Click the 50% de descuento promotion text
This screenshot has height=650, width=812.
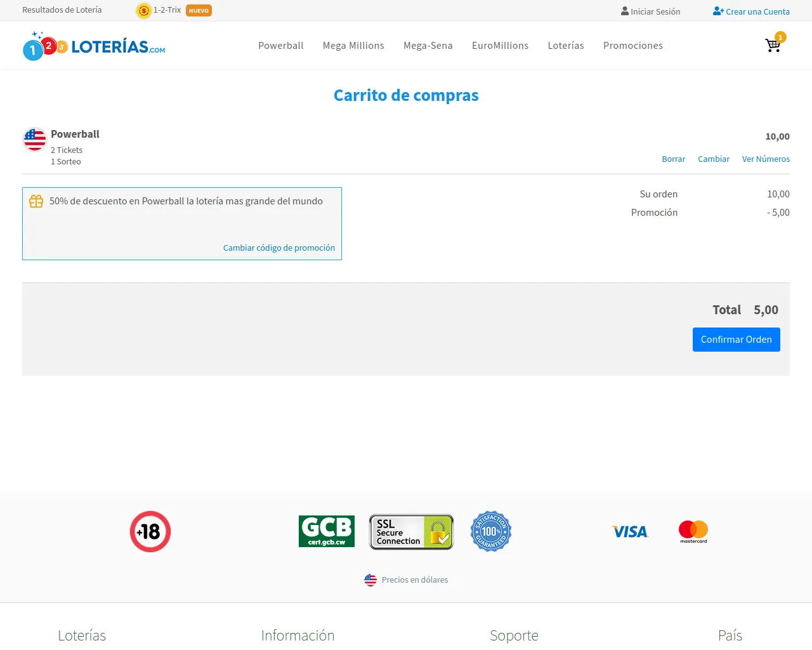[x=186, y=201]
